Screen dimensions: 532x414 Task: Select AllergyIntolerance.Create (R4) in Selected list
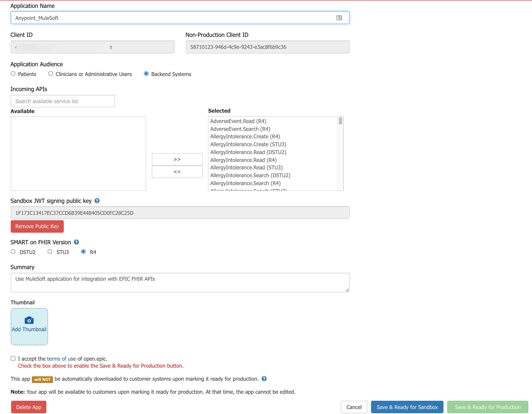coord(245,137)
